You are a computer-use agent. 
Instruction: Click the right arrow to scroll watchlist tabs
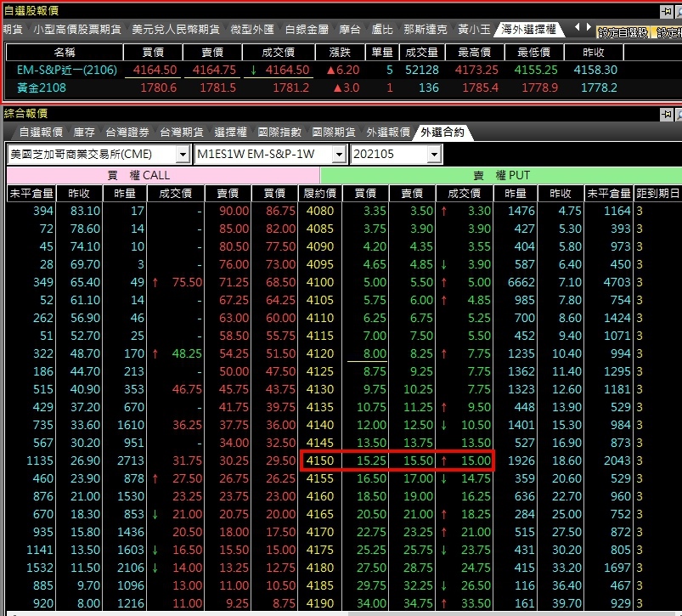[x=589, y=27]
